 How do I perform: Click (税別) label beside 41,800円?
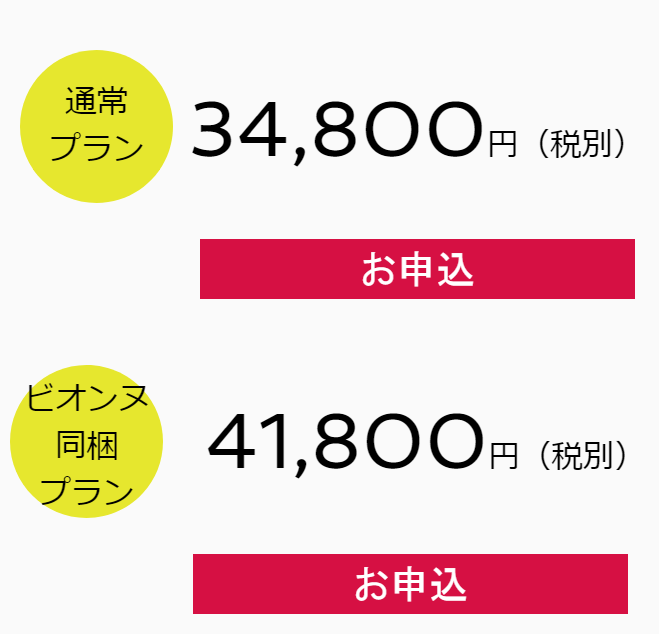pyautogui.click(x=583, y=455)
